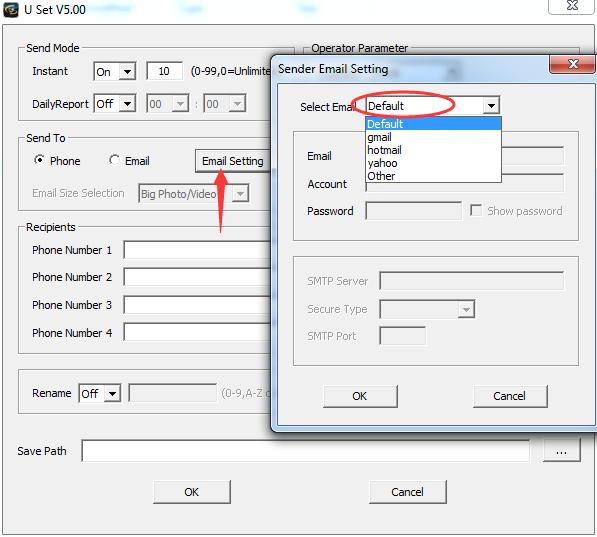Open the DailyReport minute dropdown

237,104
